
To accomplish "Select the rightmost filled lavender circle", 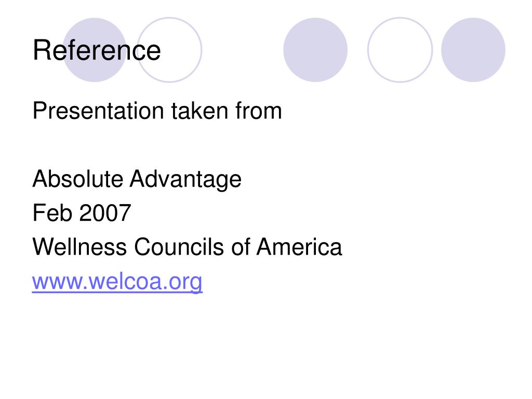I will (x=473, y=50).
